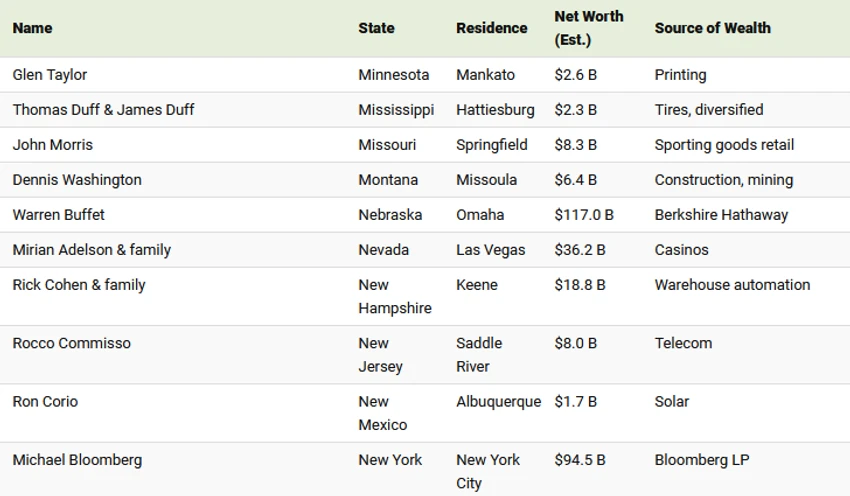Click the Saddle River residence cell

click(x=479, y=355)
